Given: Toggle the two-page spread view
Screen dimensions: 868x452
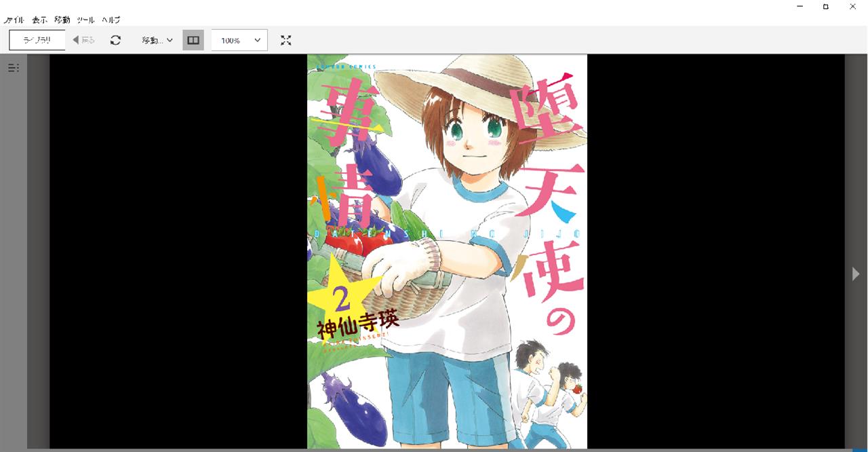Looking at the screenshot, I should pos(193,40).
